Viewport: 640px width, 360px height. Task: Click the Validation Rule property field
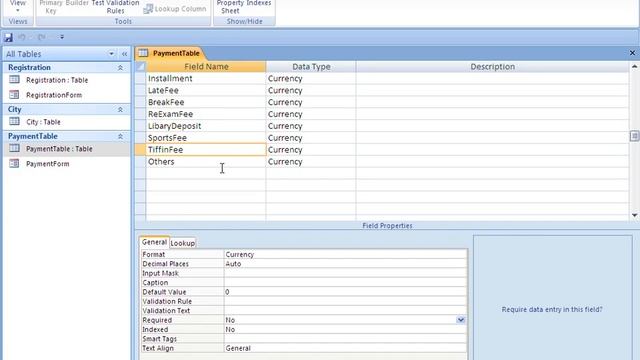pos(345,301)
